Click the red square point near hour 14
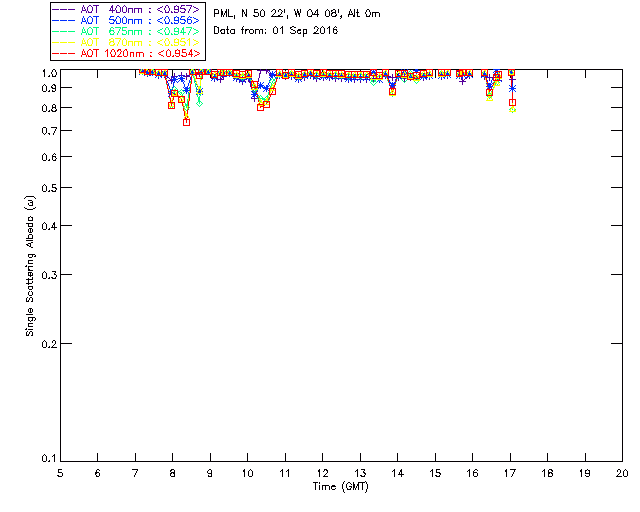The image size is (640, 512). (393, 91)
